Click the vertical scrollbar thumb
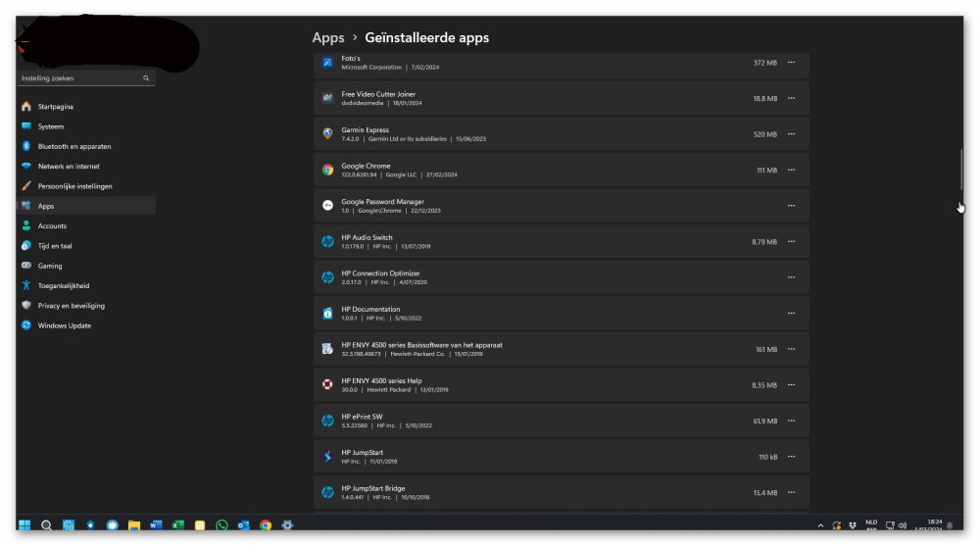 click(x=961, y=172)
